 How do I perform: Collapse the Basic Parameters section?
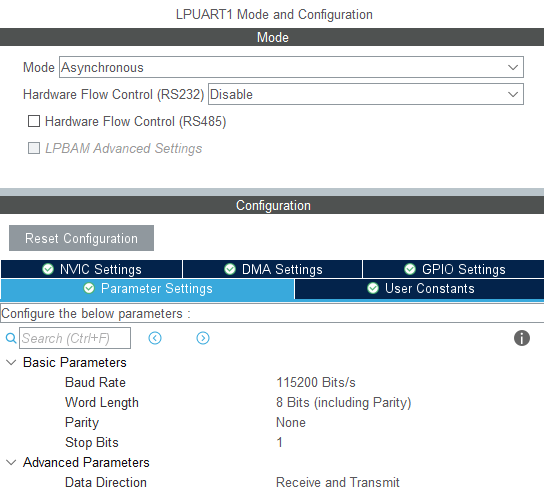tap(11, 363)
